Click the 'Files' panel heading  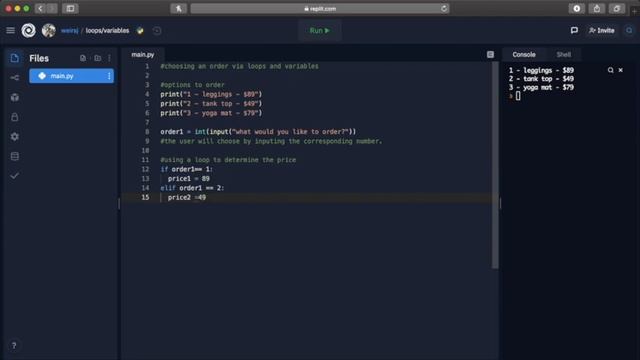(39, 58)
